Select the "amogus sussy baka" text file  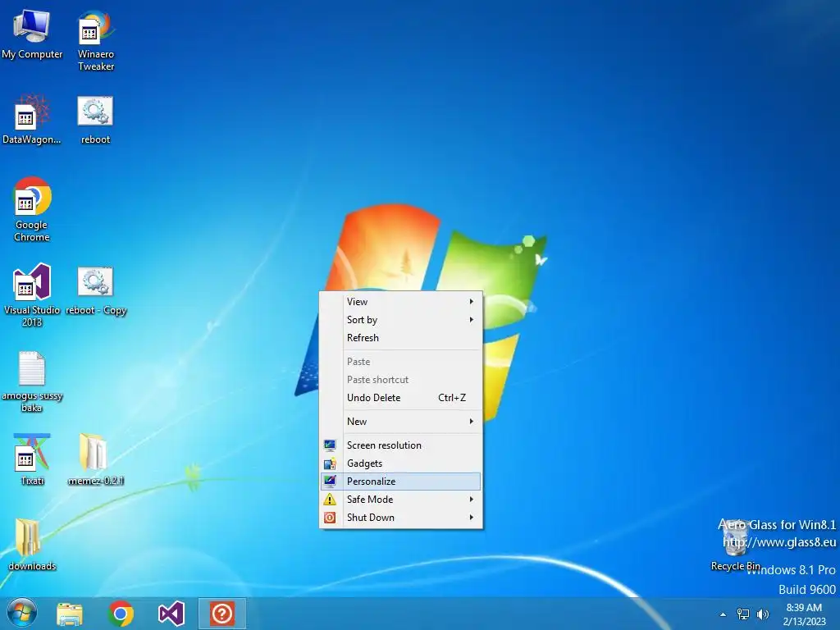point(32,381)
